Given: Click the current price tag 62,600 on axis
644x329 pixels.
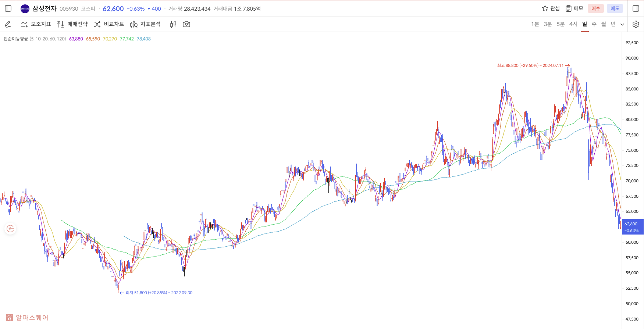Looking at the screenshot, I should [x=633, y=227].
